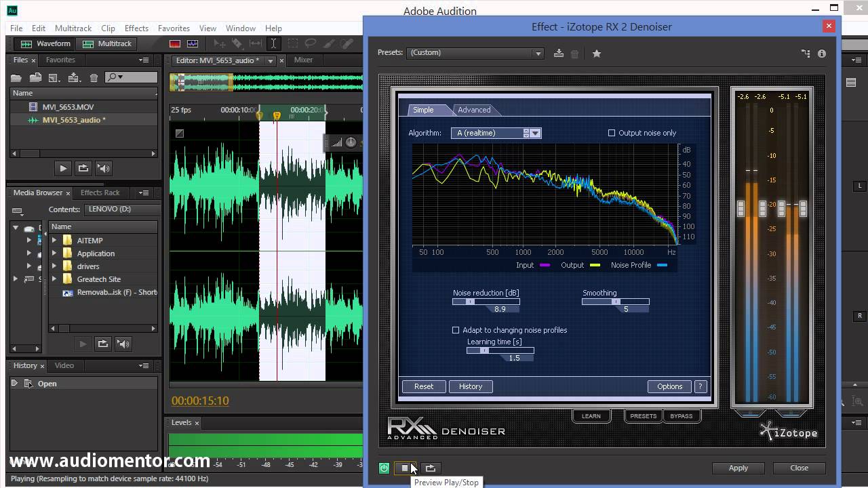Click the HUD volume knob in editor
The image size is (868, 488).
351,142
